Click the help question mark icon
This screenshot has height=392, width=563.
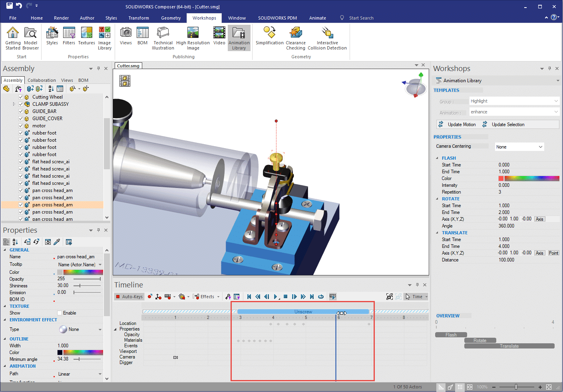point(554,18)
